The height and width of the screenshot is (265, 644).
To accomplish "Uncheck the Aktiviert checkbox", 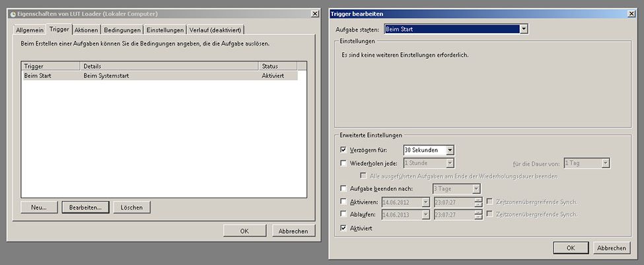I will (x=343, y=227).
